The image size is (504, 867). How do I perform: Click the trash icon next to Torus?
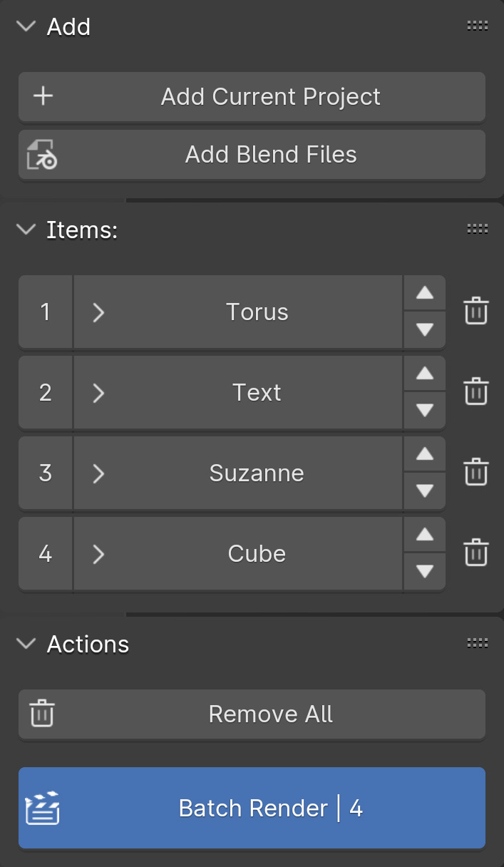point(477,311)
